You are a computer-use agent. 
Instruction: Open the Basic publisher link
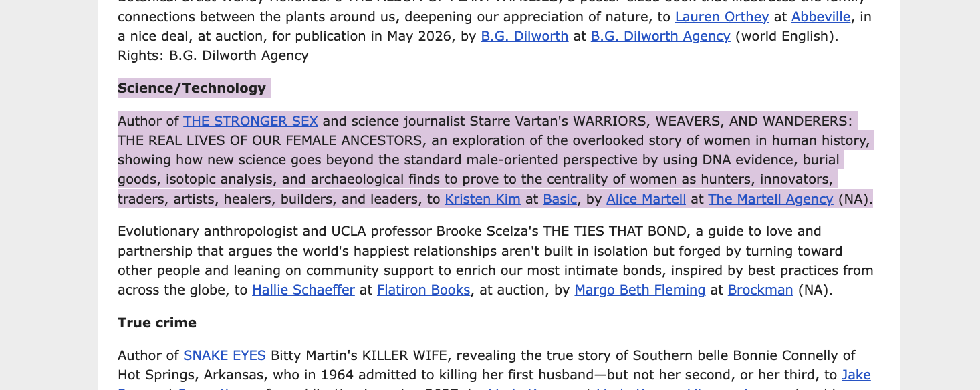[x=560, y=199]
